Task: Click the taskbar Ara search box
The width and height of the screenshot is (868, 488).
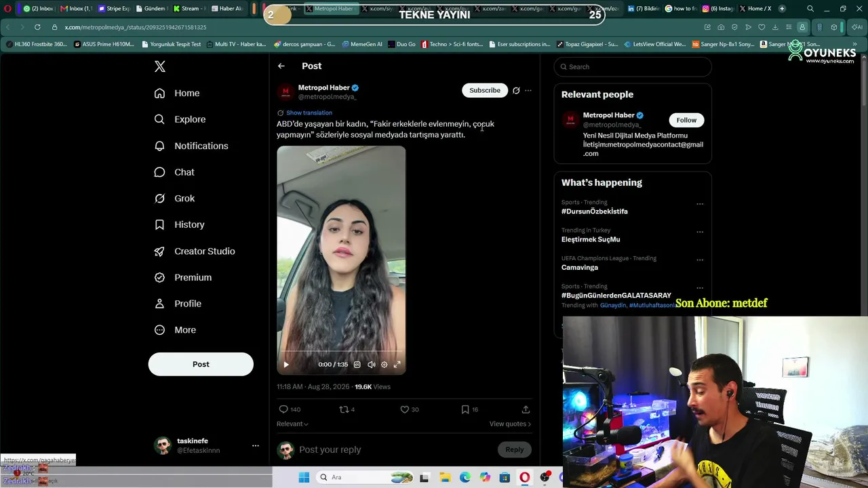Action: tap(365, 477)
